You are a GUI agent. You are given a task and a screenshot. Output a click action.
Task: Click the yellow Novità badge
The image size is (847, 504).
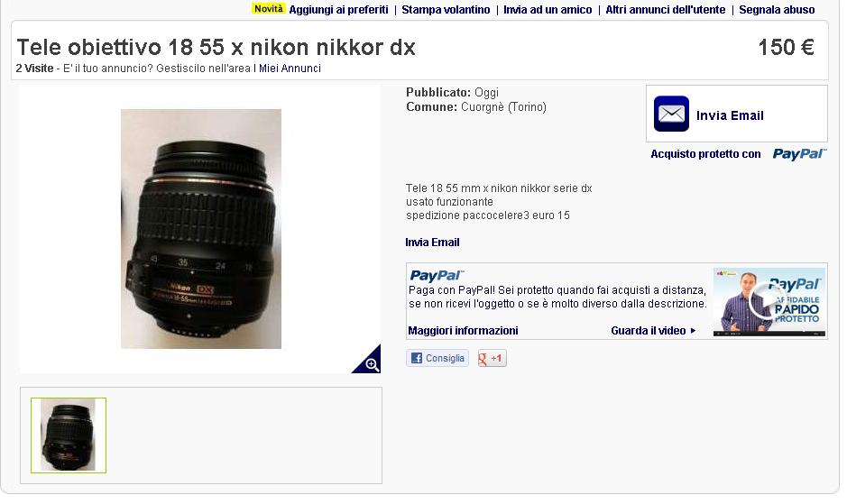coord(269,9)
